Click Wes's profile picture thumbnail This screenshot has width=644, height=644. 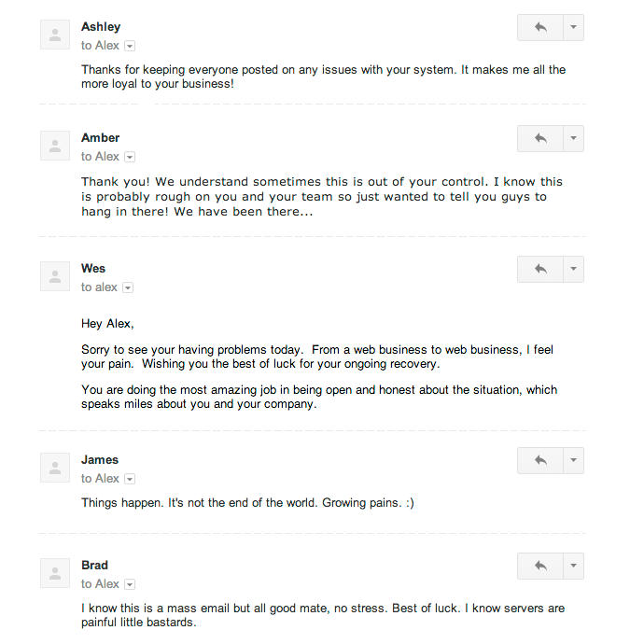55,276
